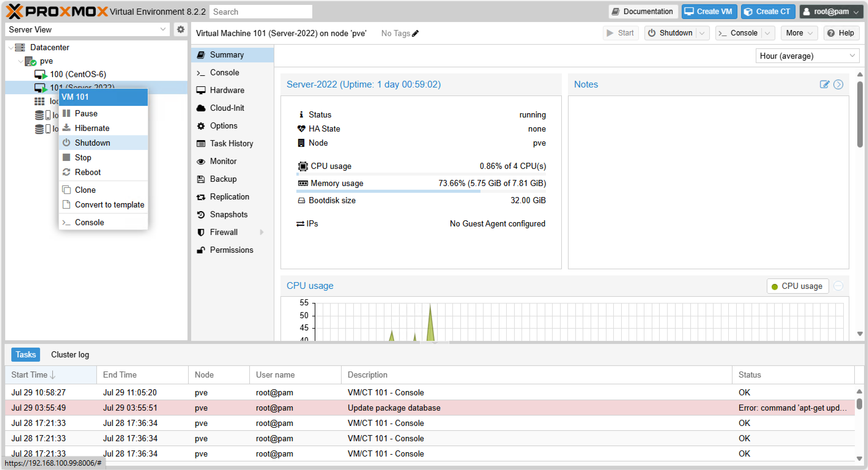868x470 pixels.
Task: Click the Start button
Action: [621, 33]
